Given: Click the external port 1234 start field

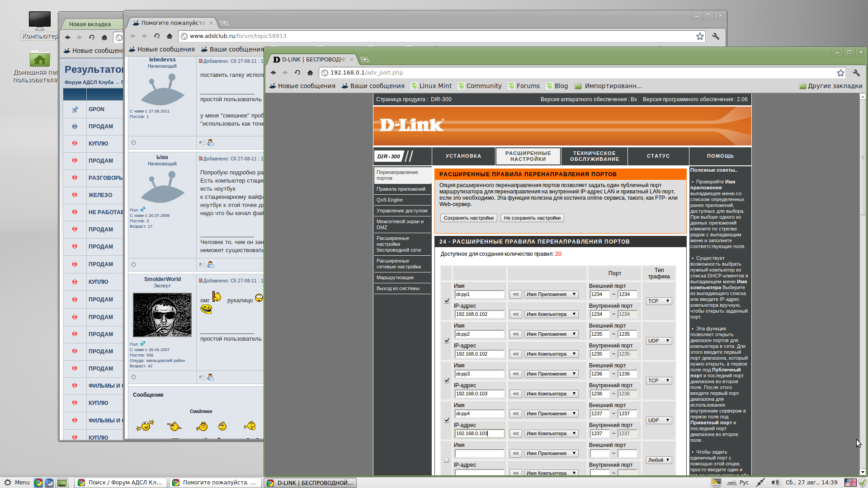Looking at the screenshot, I should (599, 295).
